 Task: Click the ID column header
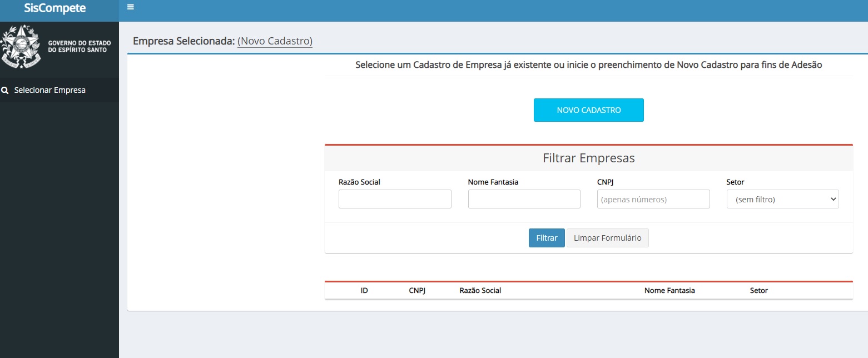click(x=364, y=291)
